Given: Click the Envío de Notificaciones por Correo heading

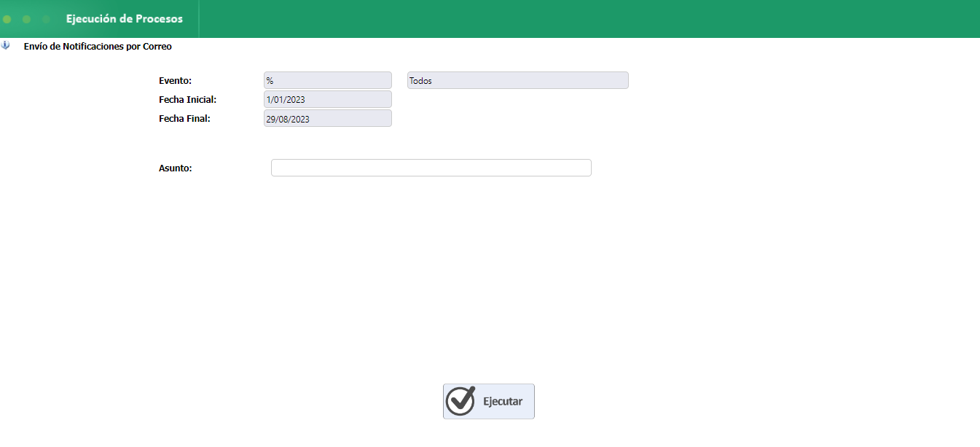Looking at the screenshot, I should coord(98,46).
